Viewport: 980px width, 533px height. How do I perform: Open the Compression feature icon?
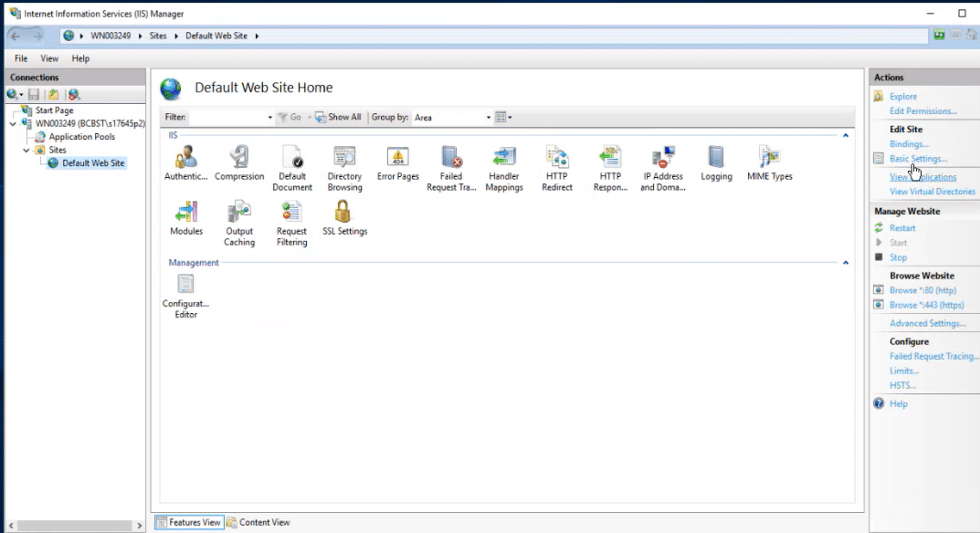(239, 158)
